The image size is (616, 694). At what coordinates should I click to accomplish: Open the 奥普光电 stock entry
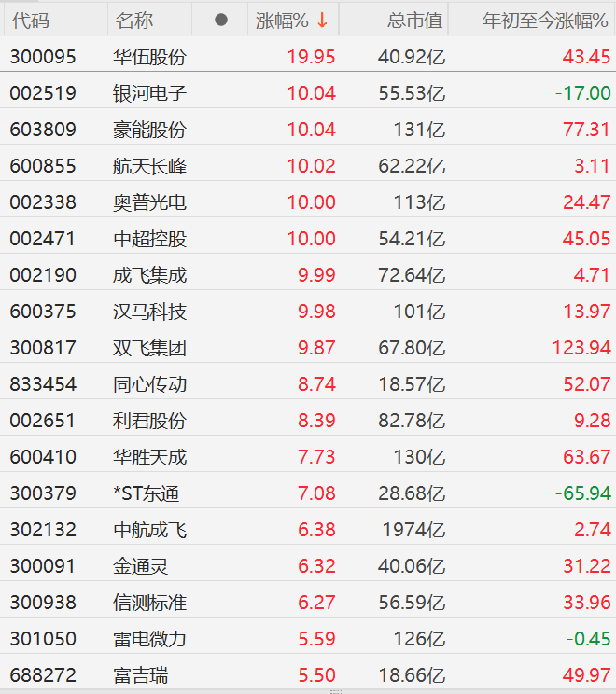click(x=149, y=202)
